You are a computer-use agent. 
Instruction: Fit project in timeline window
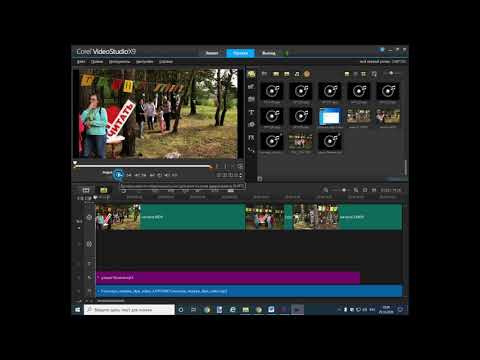(365, 190)
